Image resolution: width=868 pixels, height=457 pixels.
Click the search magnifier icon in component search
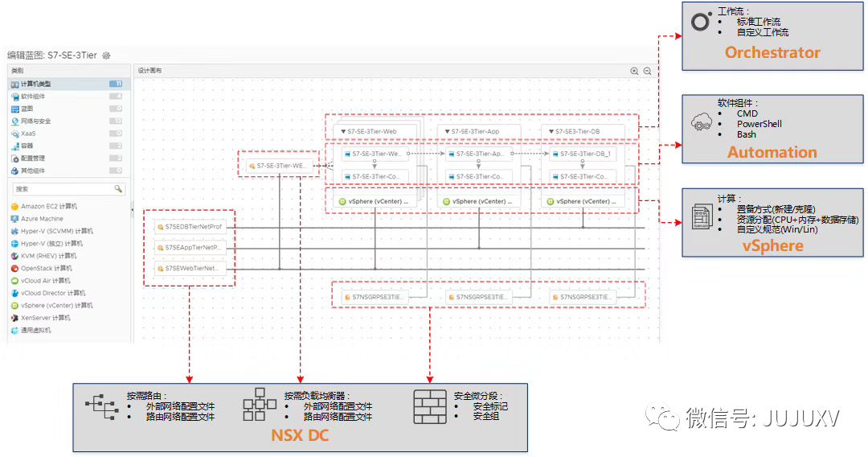(x=118, y=189)
